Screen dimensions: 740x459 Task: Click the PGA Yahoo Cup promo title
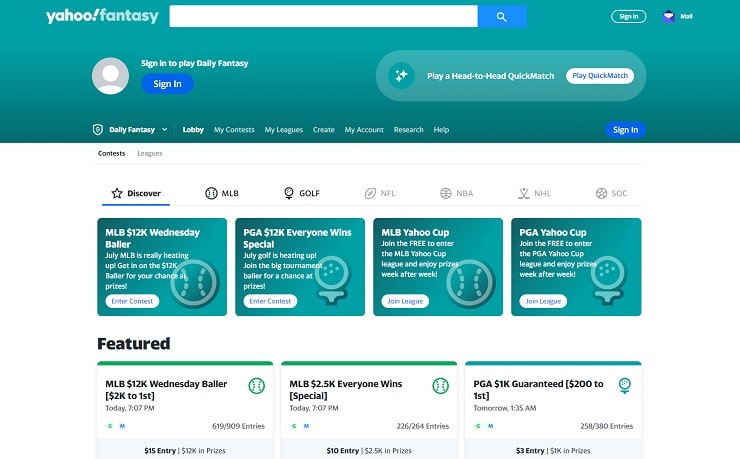point(553,232)
